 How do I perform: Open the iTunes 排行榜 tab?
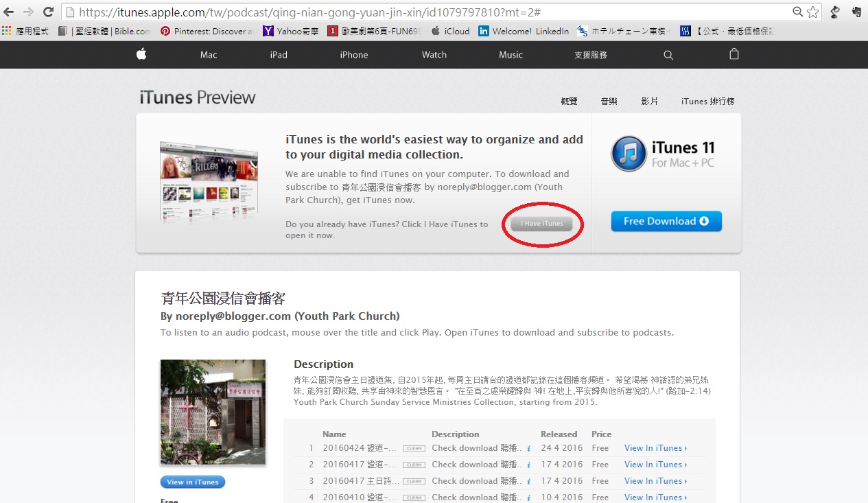click(707, 102)
